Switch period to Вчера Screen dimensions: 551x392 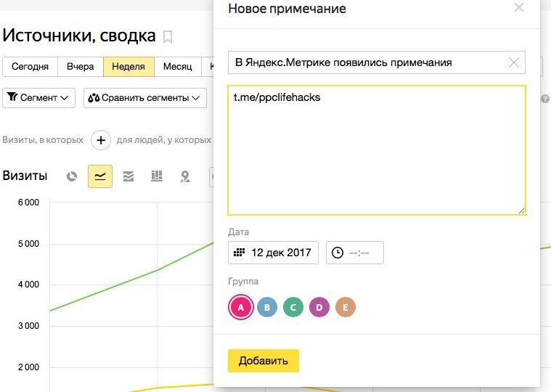pos(80,67)
